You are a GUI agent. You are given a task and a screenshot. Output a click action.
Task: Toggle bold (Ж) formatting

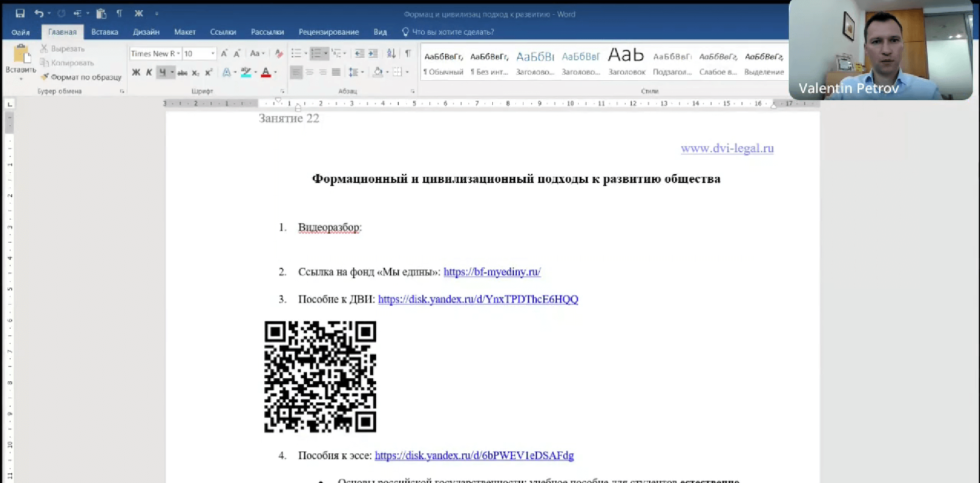click(136, 73)
